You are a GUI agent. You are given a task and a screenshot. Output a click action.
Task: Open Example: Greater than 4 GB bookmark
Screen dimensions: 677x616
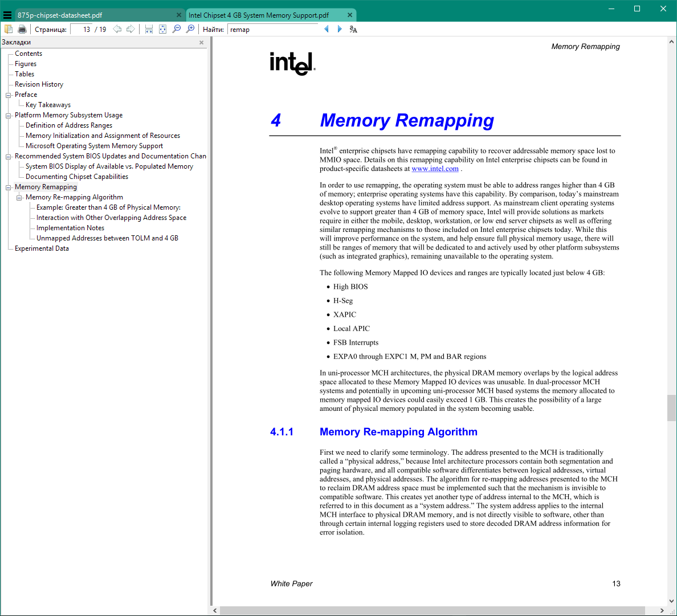108,207
